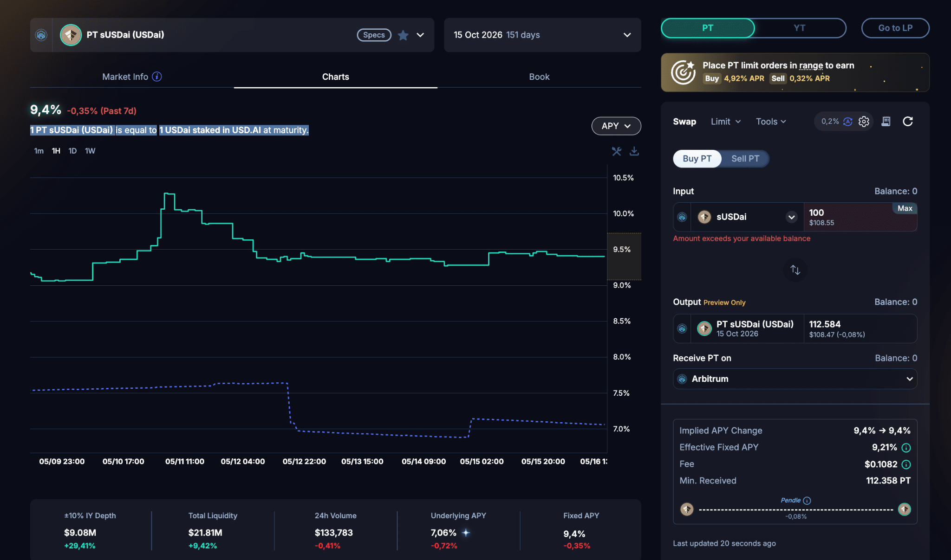Open the Arbitrum receive chain dropdown
Viewport: 951px width, 560px height.
pos(795,379)
